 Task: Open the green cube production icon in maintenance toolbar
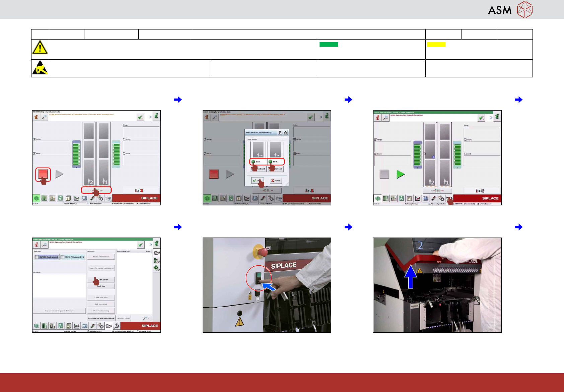coord(37,326)
